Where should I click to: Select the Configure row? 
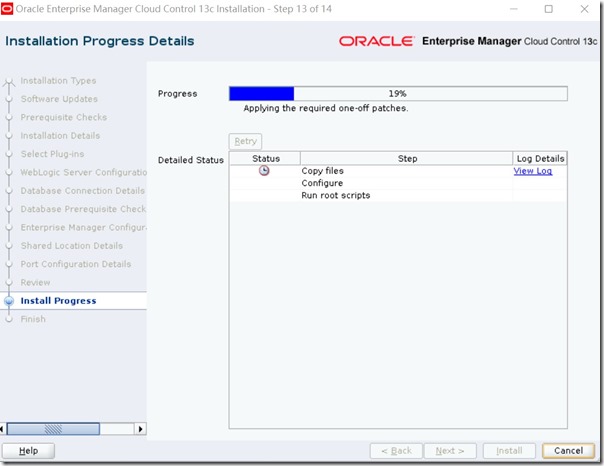[398, 183]
